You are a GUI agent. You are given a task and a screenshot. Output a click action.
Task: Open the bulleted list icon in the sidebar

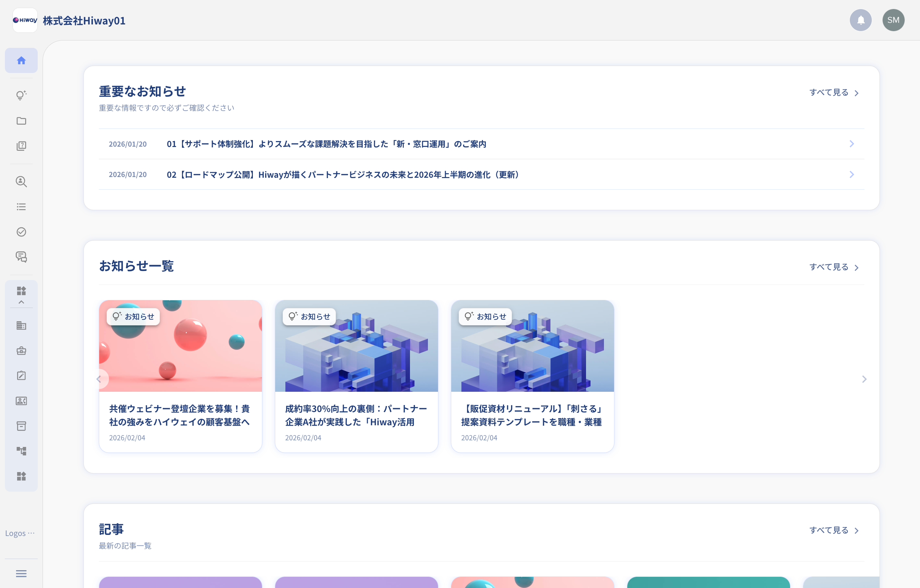click(21, 207)
